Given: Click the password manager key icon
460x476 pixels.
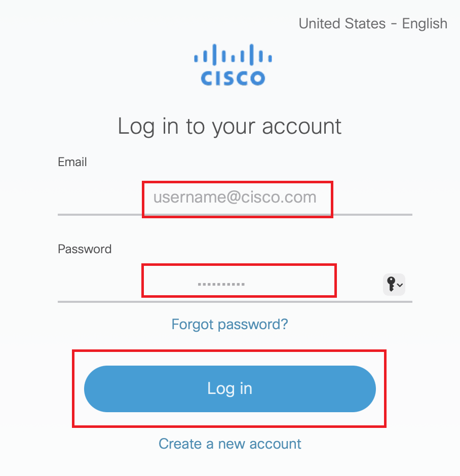Looking at the screenshot, I should tap(390, 284).
